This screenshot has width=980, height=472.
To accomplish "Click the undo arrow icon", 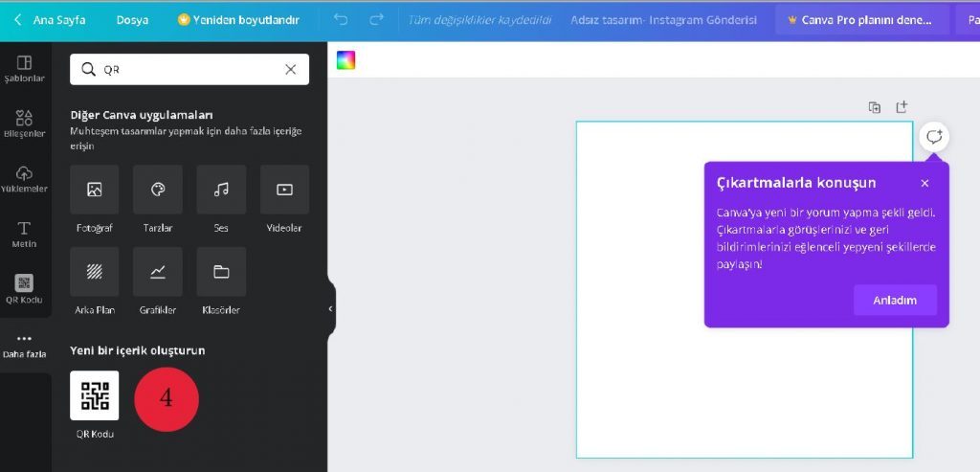I will pyautogui.click(x=341, y=19).
